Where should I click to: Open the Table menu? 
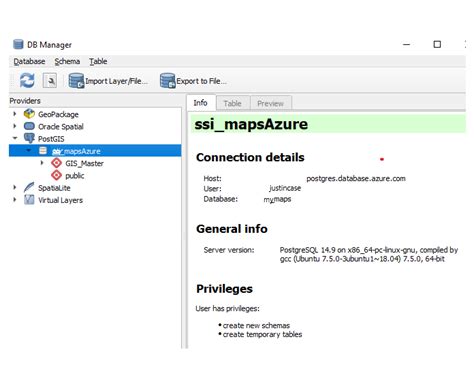(98, 61)
